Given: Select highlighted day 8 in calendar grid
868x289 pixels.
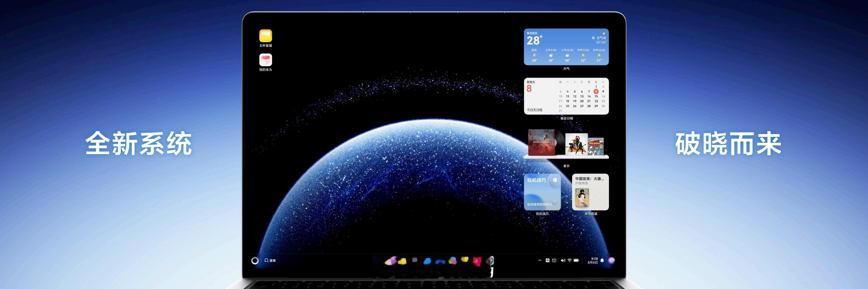Looking at the screenshot, I should click(596, 92).
